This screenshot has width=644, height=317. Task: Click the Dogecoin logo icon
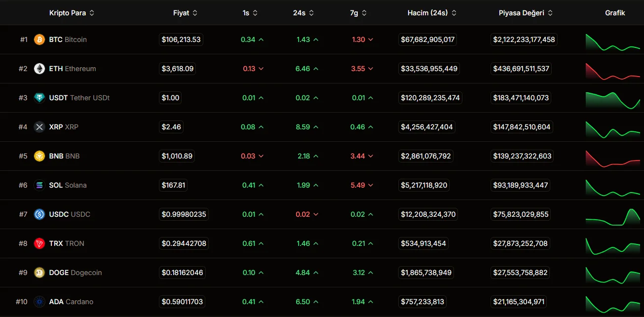click(39, 273)
